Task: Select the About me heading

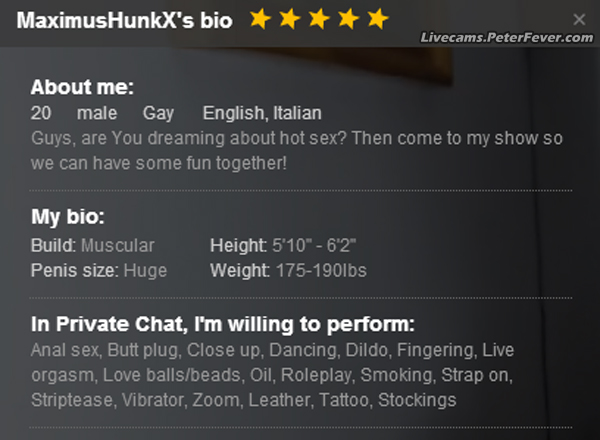Action: (82, 87)
